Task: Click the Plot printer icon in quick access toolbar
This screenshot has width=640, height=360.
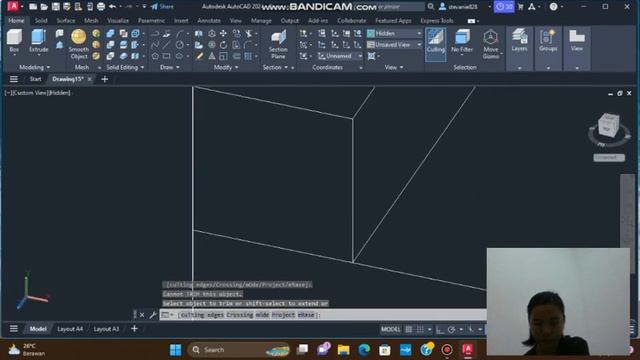Action: pos(101,7)
